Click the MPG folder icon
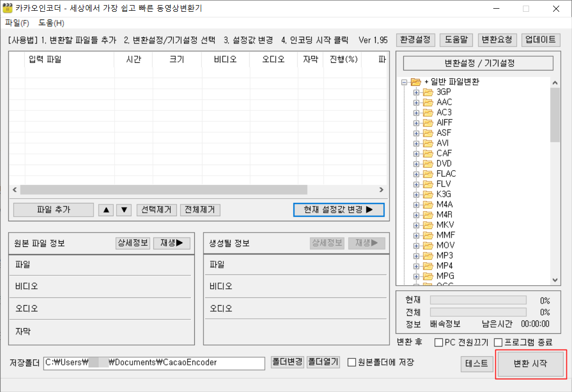 [x=428, y=275]
